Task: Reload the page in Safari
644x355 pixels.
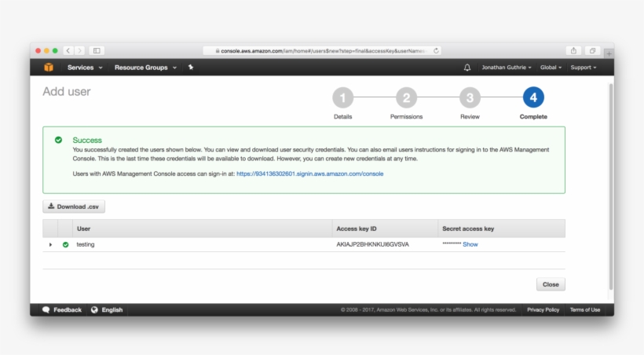Action: click(x=436, y=50)
